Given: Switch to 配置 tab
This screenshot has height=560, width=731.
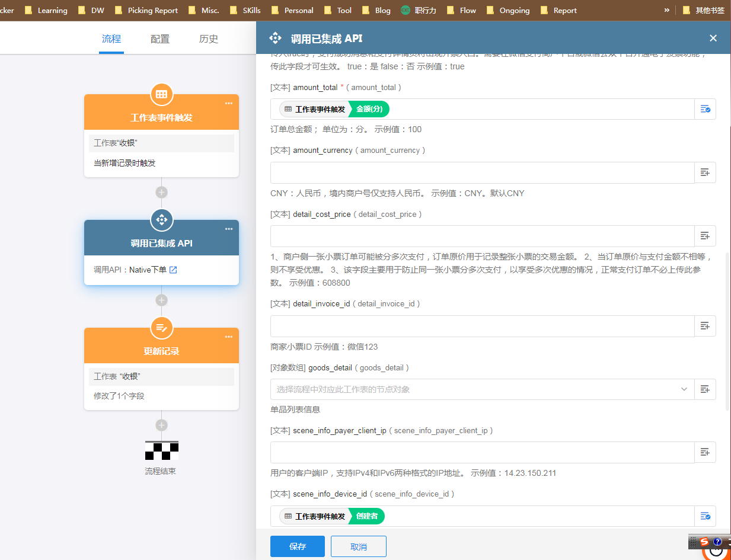Looking at the screenshot, I should click(x=160, y=39).
